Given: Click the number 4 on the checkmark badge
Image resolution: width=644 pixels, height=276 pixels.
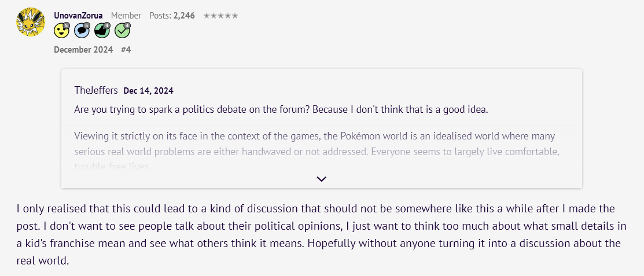Looking at the screenshot, I should 127,25.
